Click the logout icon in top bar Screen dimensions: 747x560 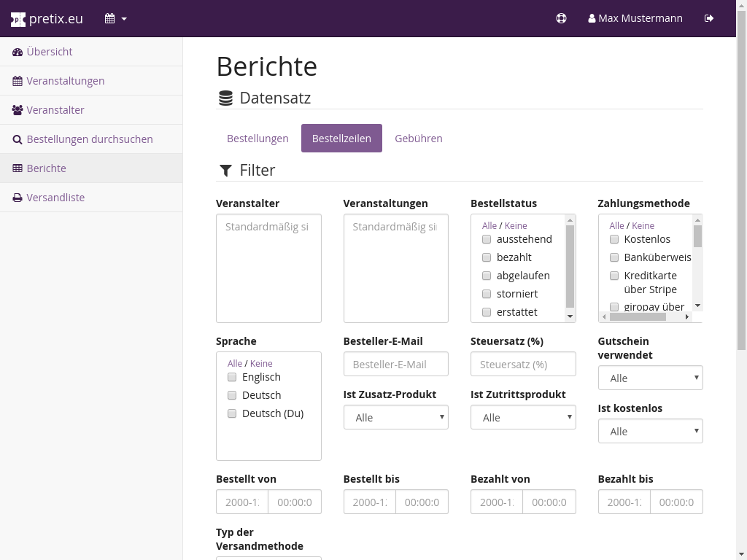pyautogui.click(x=709, y=19)
